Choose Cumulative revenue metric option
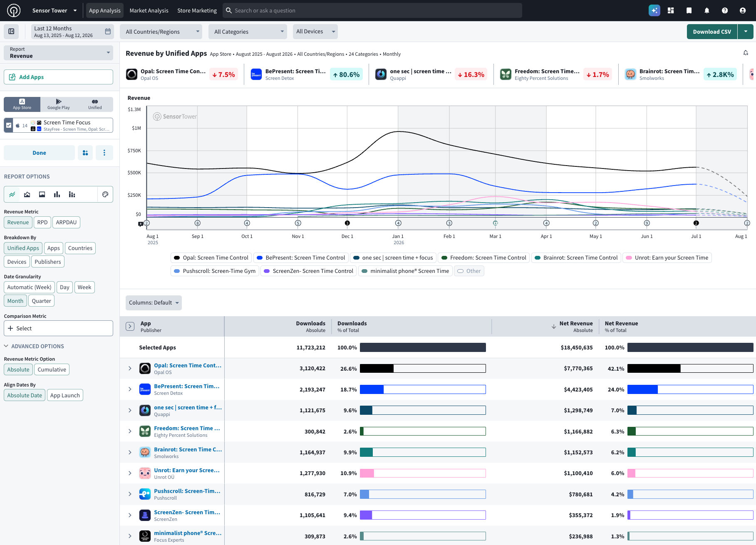756x545 pixels. tap(52, 369)
